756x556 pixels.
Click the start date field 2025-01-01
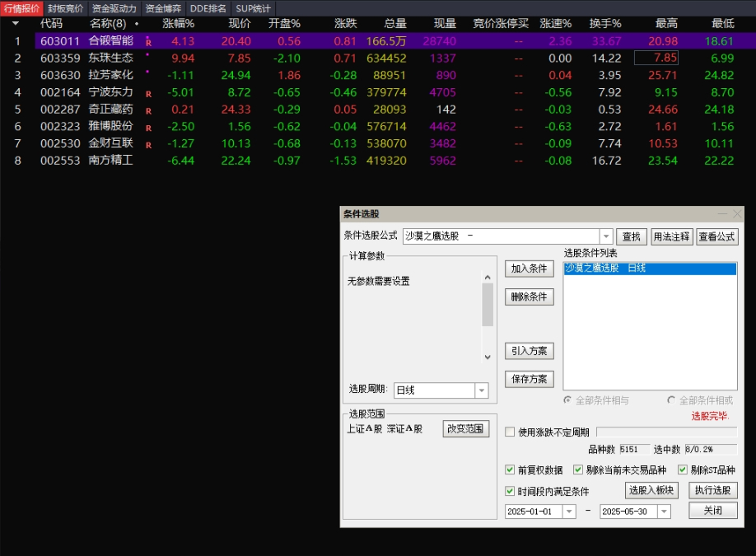(534, 512)
